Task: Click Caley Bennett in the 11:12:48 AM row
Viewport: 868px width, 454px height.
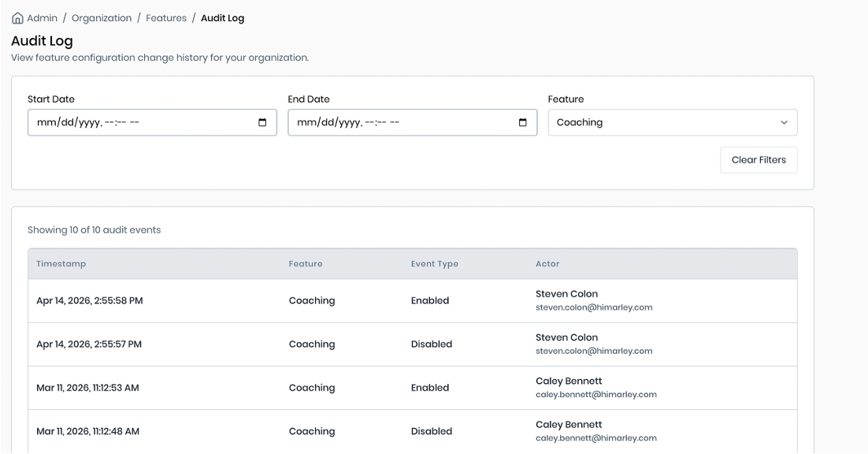Action: (x=569, y=425)
